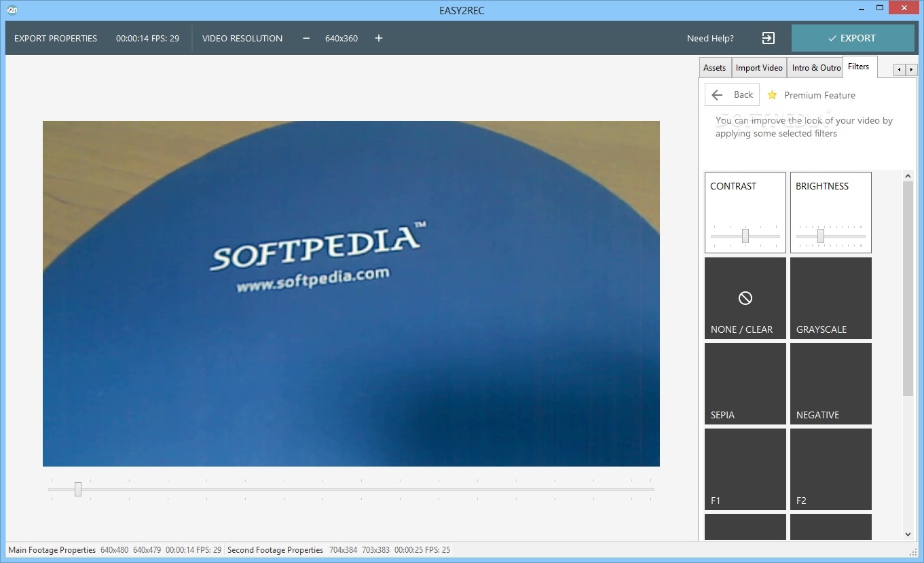Click the VIDEO RESOLUTION label
The image size is (924, 563).
242,38
